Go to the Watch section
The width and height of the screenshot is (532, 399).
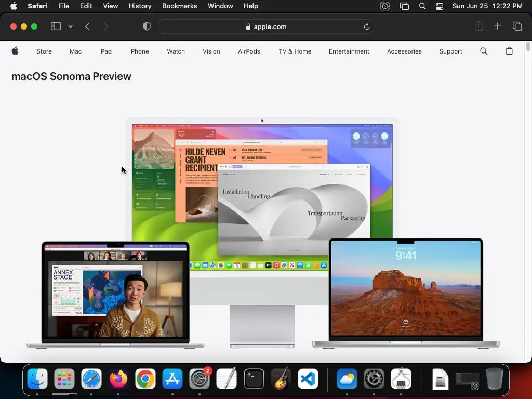176,51
